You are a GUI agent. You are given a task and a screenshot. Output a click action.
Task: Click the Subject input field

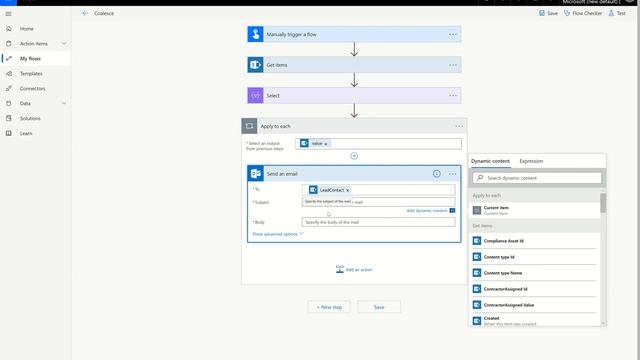point(378,202)
